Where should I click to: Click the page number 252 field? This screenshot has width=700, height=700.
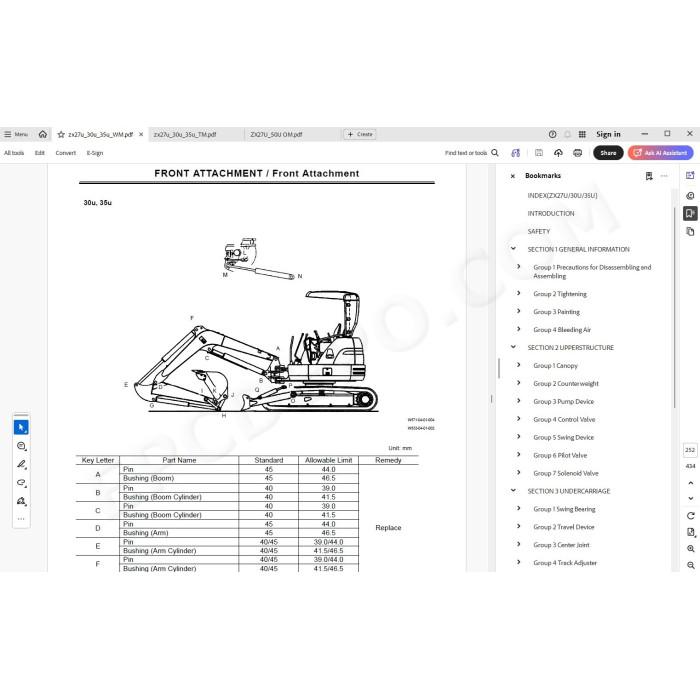[690, 450]
